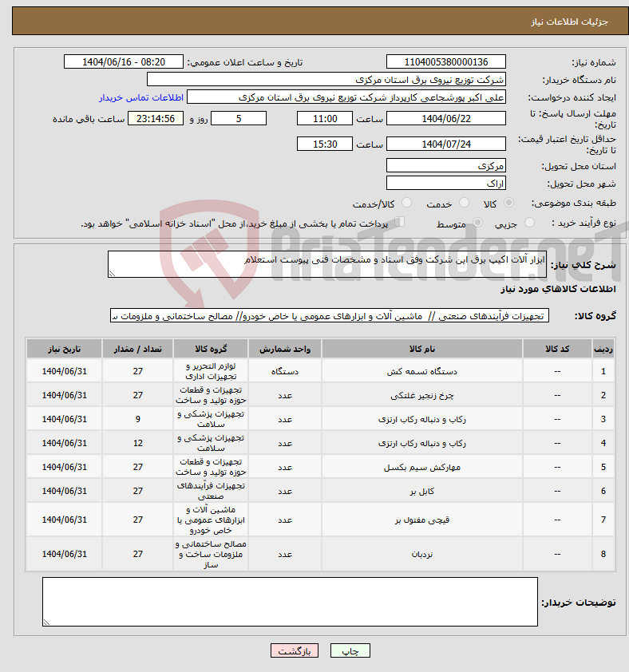Click the delivery city اراک field
The image size is (629, 672).
point(446,183)
